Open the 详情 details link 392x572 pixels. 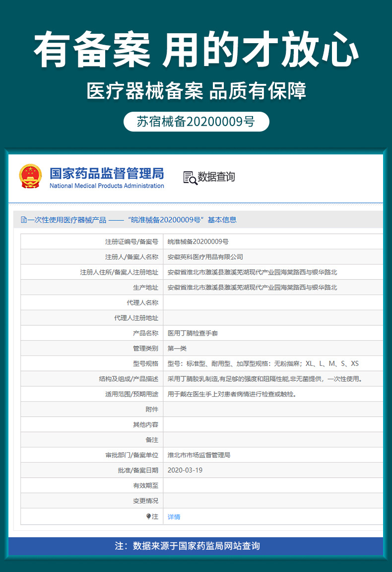(174, 517)
